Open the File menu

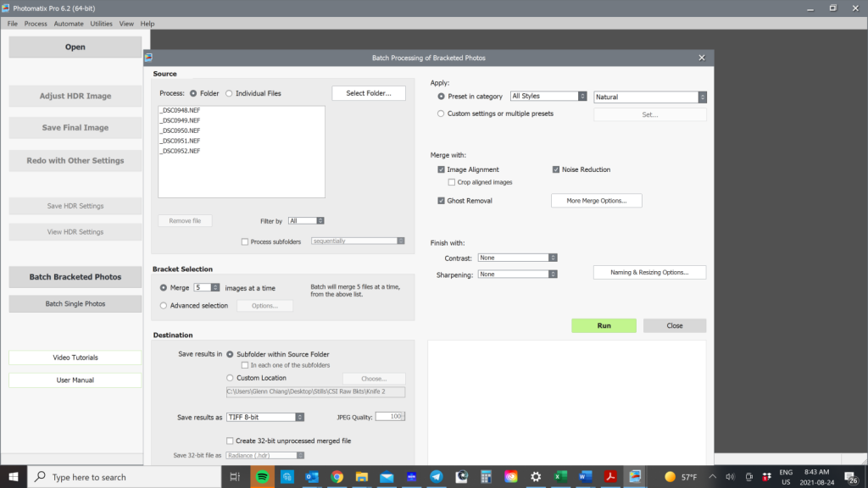point(12,24)
